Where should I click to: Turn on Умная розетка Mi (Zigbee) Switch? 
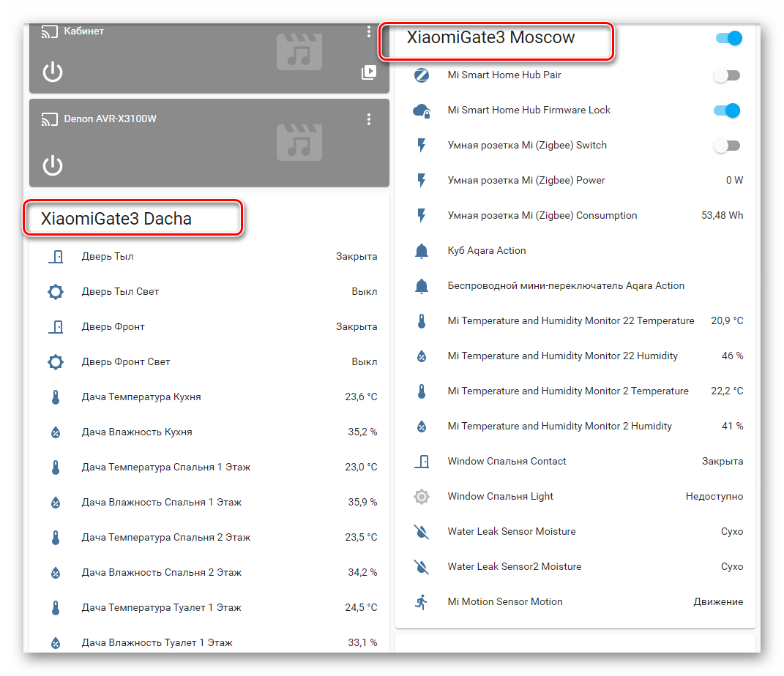click(x=727, y=146)
